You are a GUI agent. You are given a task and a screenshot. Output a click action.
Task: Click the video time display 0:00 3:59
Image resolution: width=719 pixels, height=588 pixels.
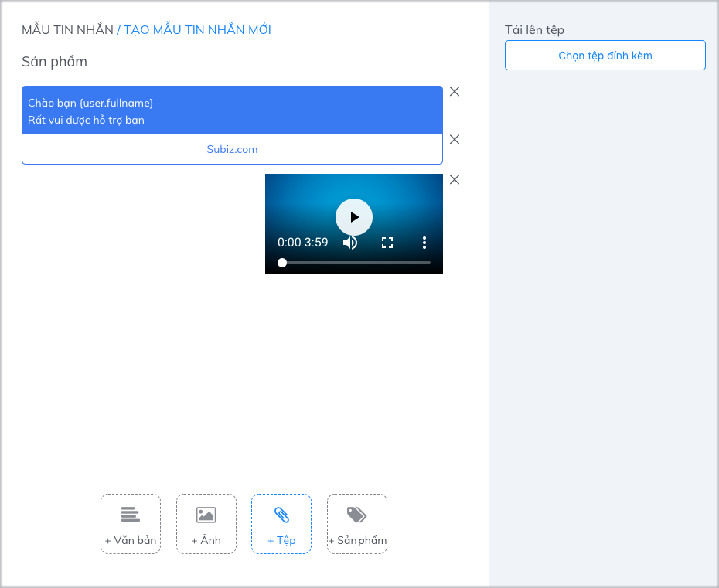click(x=303, y=243)
